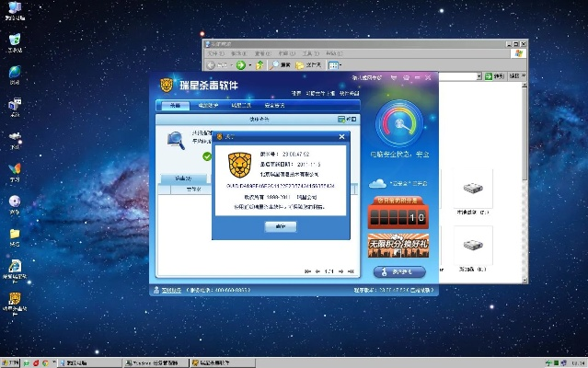588x368 pixels.
Task: Click the file name column header in Rising
Action: point(193,190)
